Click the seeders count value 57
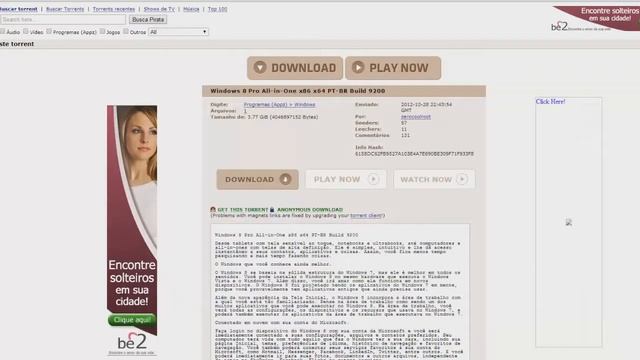The width and height of the screenshot is (640, 360). tap(404, 123)
